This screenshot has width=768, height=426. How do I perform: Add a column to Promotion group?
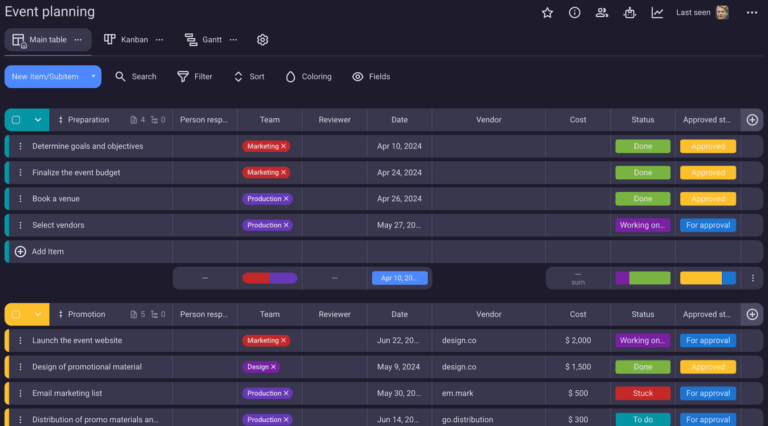point(752,314)
